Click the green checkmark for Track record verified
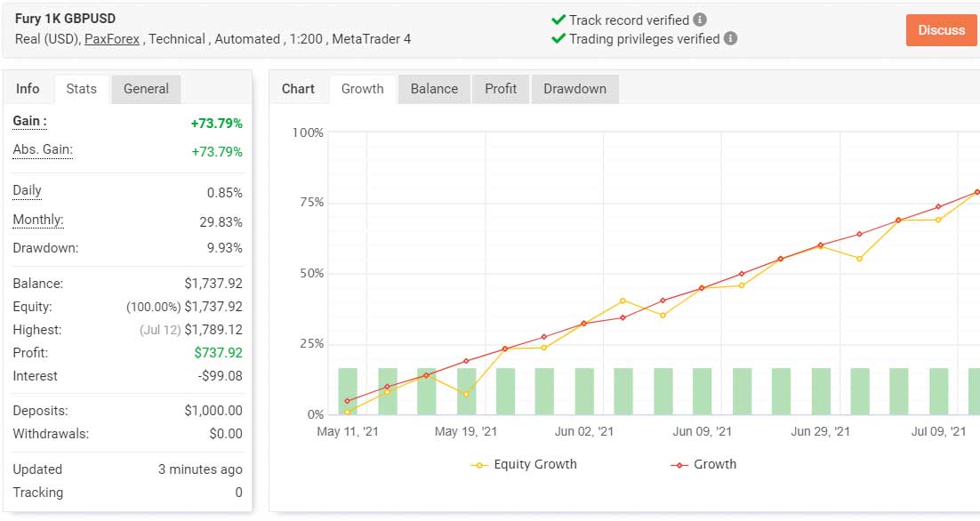Image resolution: width=980 pixels, height=521 pixels. (558, 20)
